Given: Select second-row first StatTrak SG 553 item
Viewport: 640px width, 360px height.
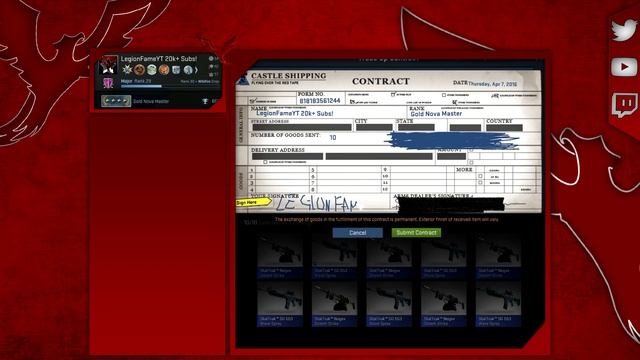Looking at the screenshot, I should click(280, 305).
